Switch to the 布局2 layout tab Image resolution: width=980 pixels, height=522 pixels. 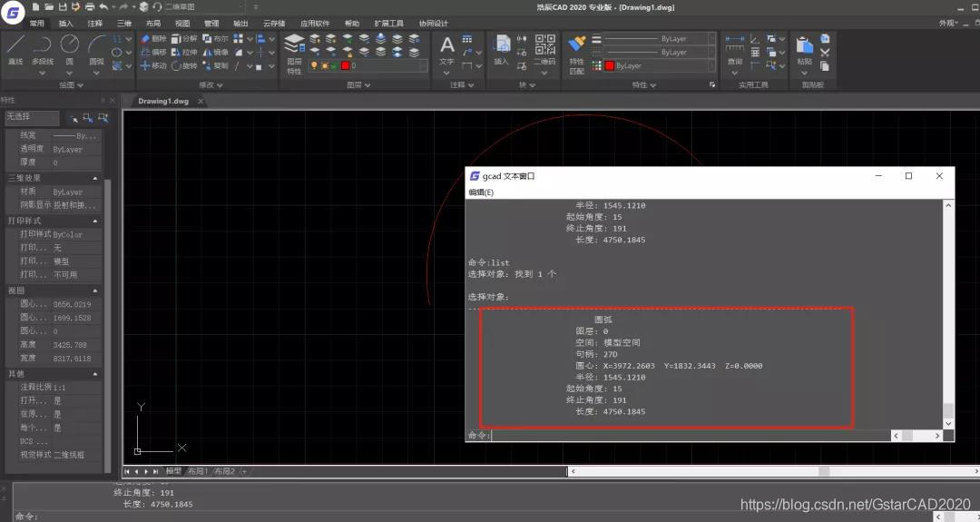225,471
